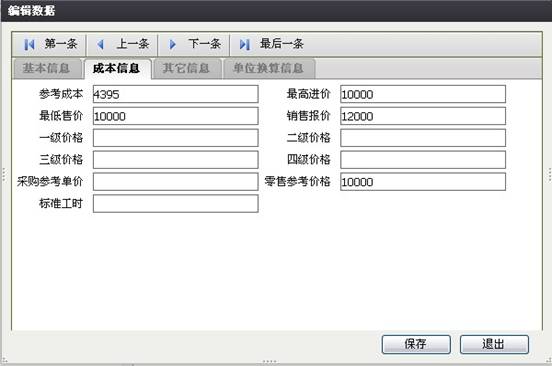Viewport: 552px width, 366px height.
Task: Select the 成本信息 tab
Action: pyautogui.click(x=117, y=68)
